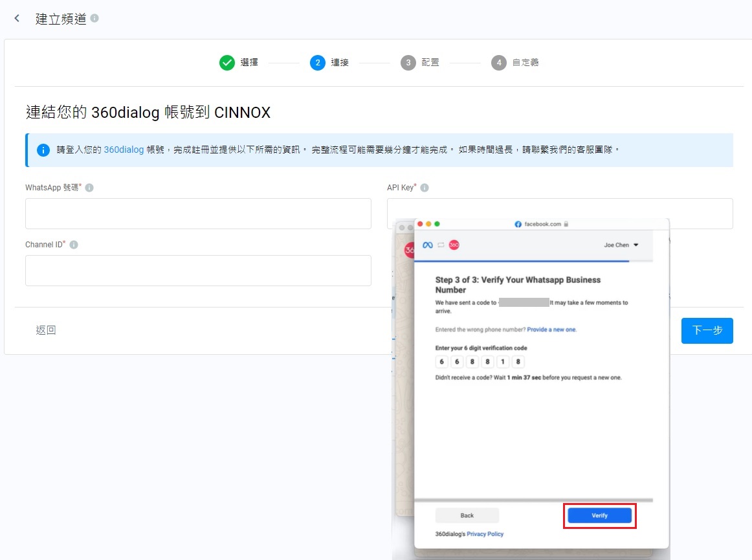The width and height of the screenshot is (752, 560).
Task: Click the blue info icon in the banner
Action: [x=43, y=150]
